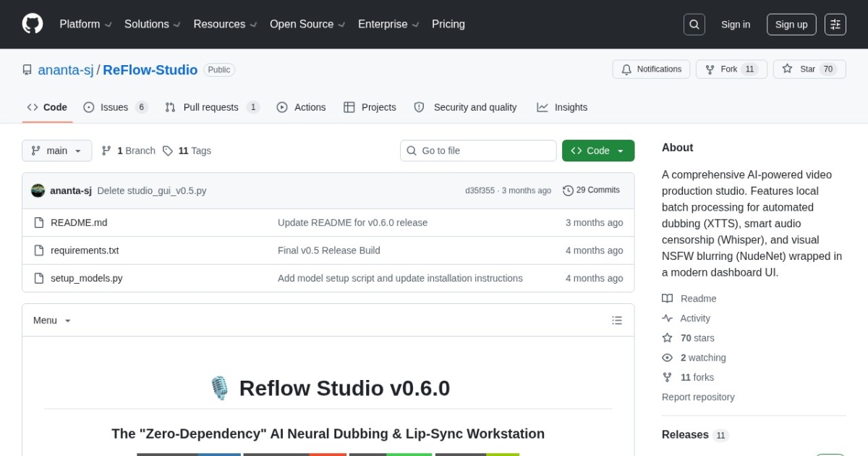
Task: Open 'Update README for v0.6.0 release' commit
Action: (x=352, y=223)
